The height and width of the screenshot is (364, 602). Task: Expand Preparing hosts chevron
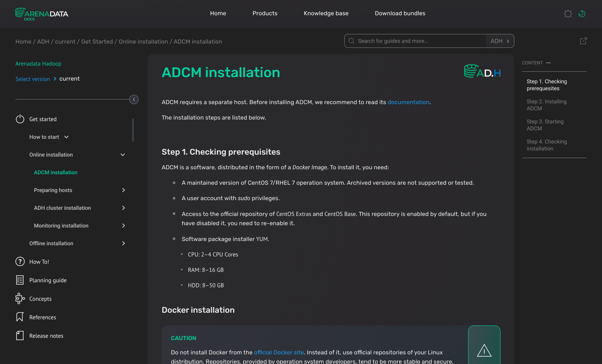pos(123,190)
